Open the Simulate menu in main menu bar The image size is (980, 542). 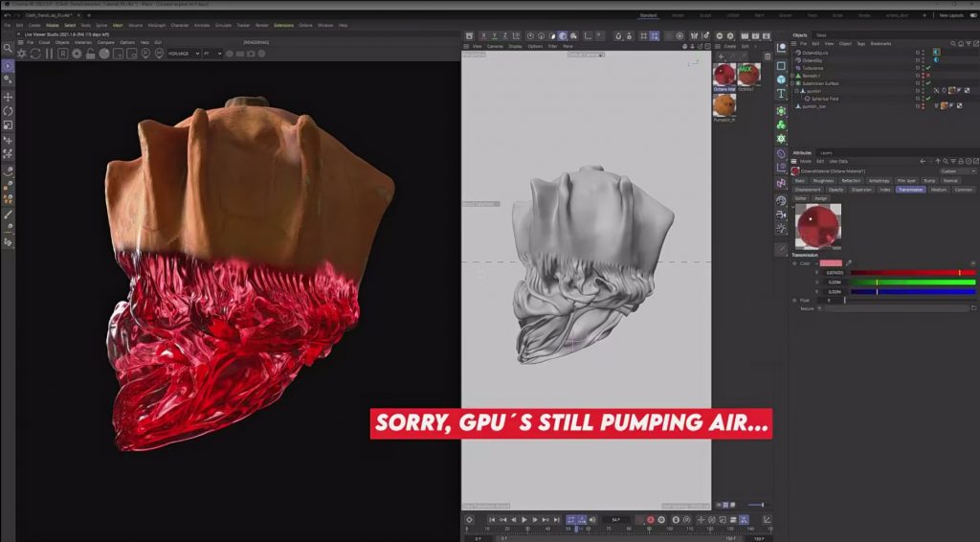pyautogui.click(x=223, y=26)
